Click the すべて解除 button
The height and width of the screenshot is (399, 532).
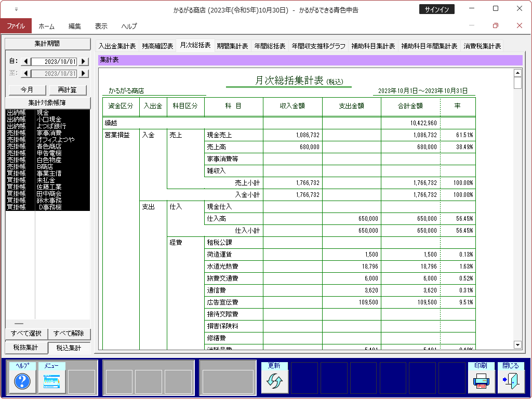tap(69, 334)
